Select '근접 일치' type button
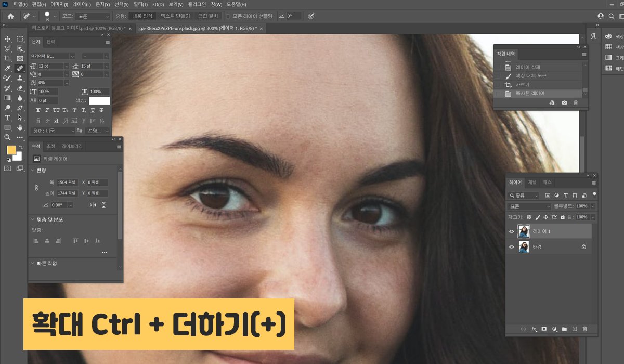The image size is (624, 364). (208, 16)
